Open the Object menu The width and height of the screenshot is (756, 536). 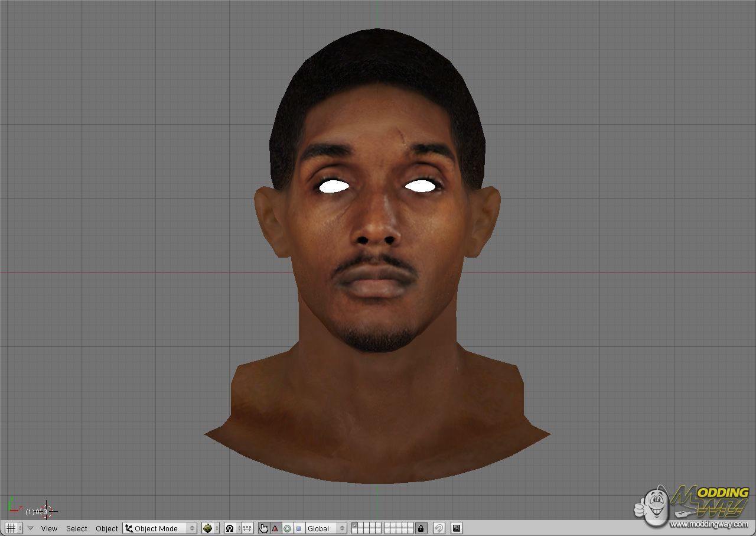(107, 528)
